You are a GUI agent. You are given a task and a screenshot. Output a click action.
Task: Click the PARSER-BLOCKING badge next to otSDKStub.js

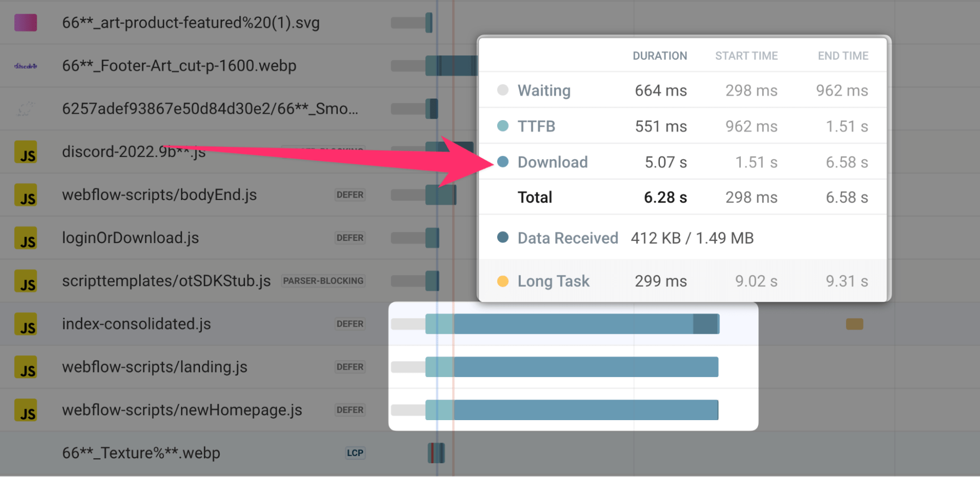click(323, 281)
